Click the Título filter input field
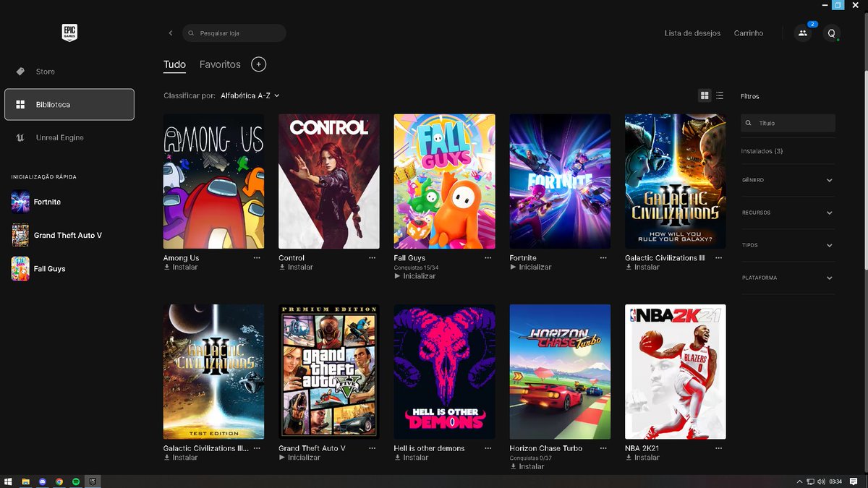Screen dimensions: 868x488 click(x=788, y=123)
